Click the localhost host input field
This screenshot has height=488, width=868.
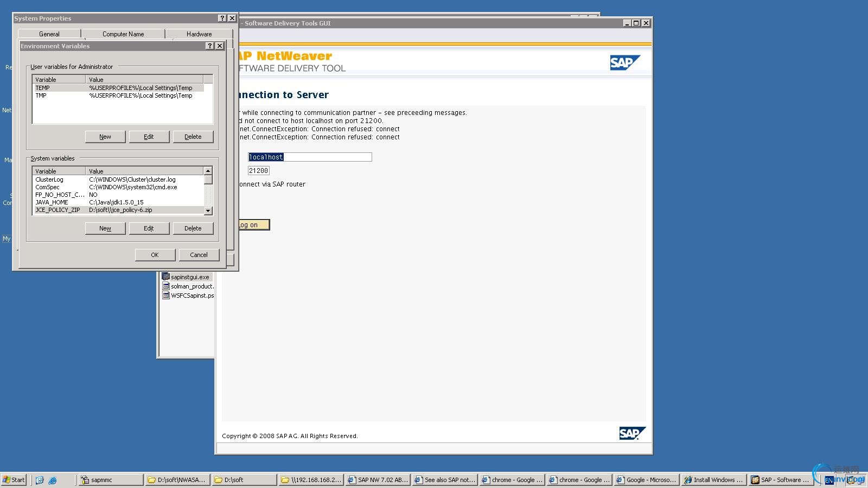pyautogui.click(x=310, y=157)
